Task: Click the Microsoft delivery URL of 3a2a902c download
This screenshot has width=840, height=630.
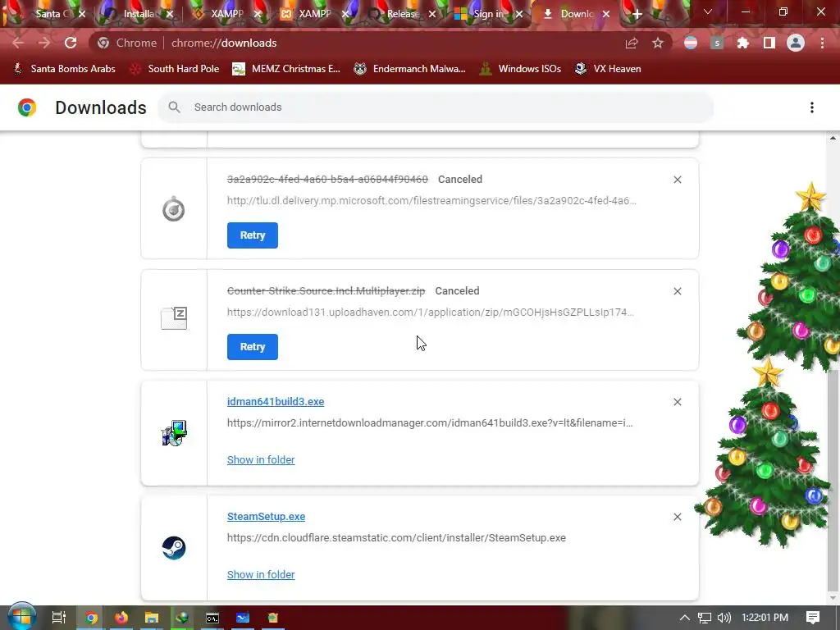Action: coord(431,201)
